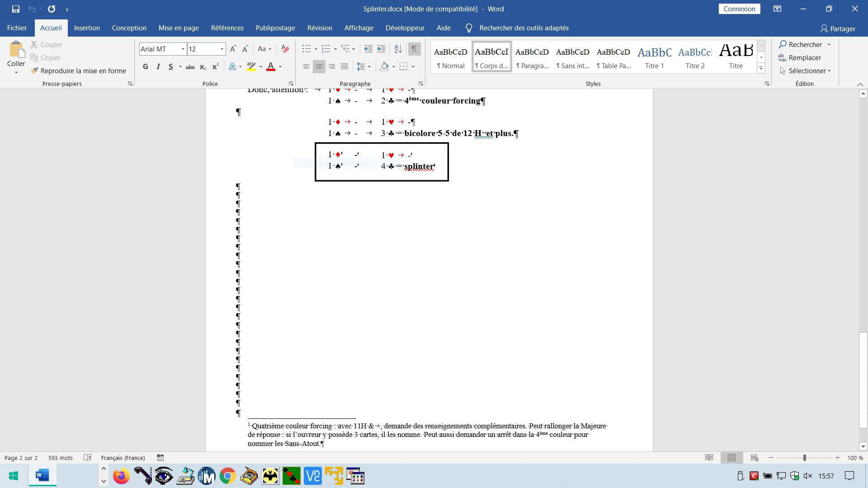
Task: Apply red font color A
Action: tap(271, 66)
